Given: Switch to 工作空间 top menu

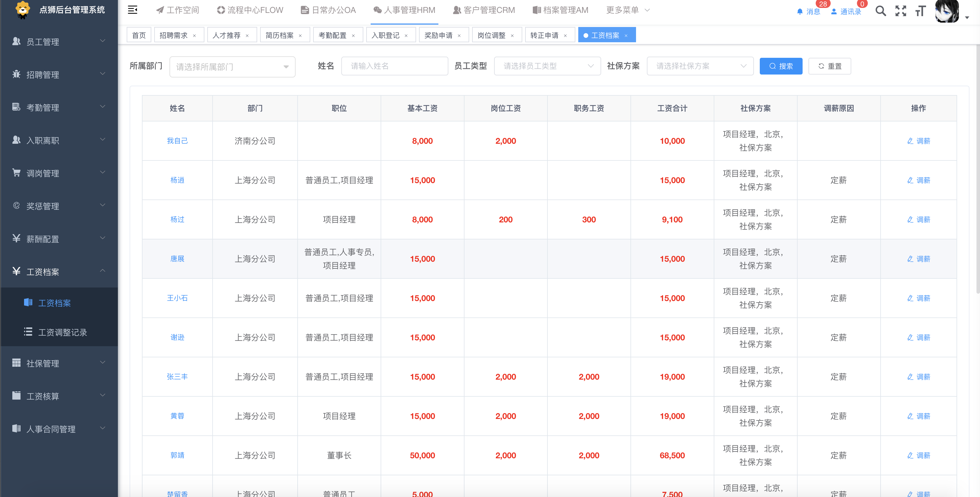Looking at the screenshot, I should click(x=178, y=10).
